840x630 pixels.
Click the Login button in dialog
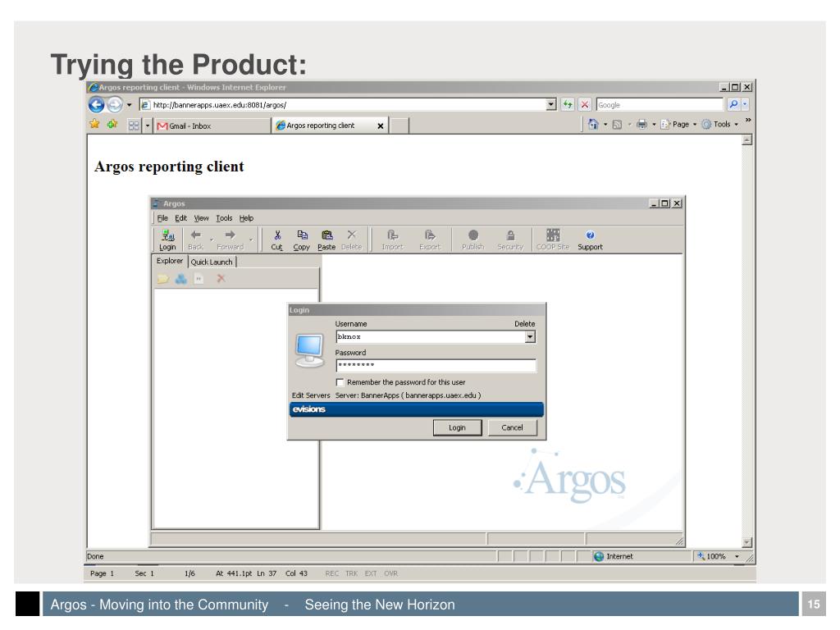[x=457, y=427]
